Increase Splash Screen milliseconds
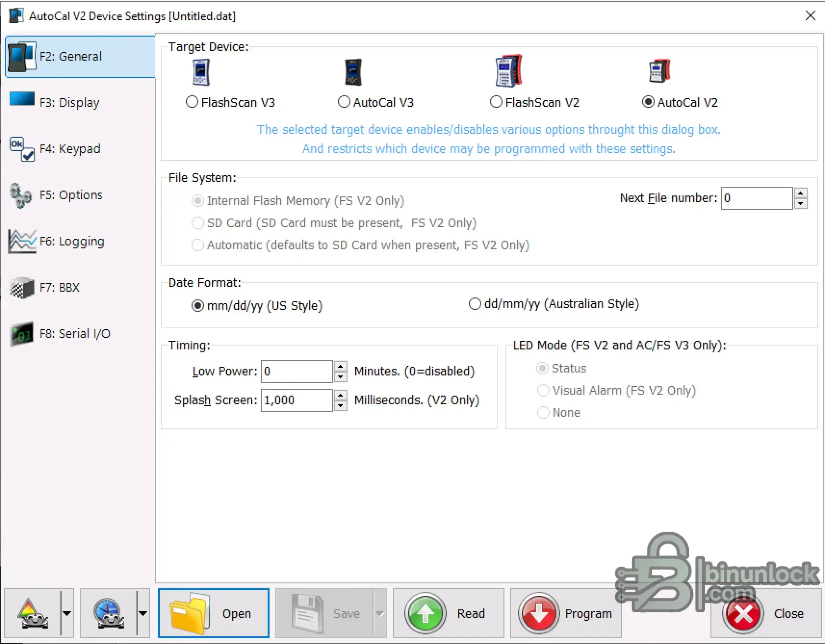This screenshot has width=825, height=644. coord(340,395)
